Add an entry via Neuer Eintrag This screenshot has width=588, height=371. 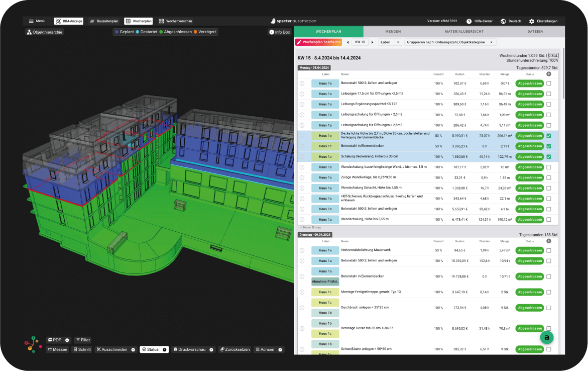[x=308, y=228]
